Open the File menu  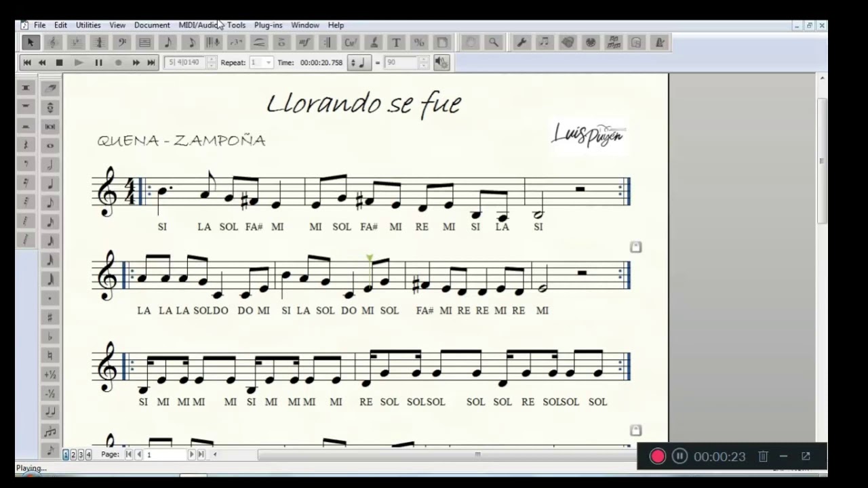(x=40, y=25)
